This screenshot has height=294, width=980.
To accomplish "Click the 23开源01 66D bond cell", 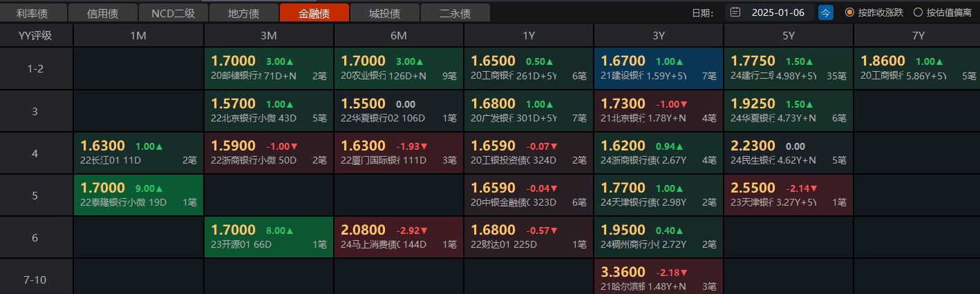I will click(x=268, y=237).
